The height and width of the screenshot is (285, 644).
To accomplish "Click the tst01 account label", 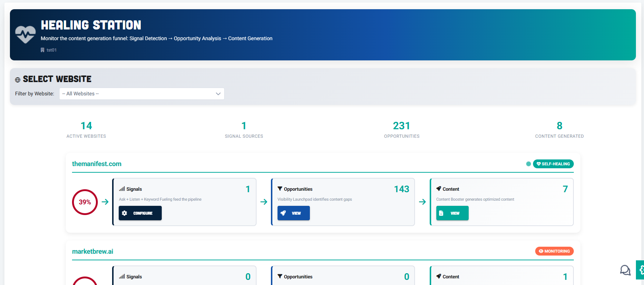I will point(51,50).
